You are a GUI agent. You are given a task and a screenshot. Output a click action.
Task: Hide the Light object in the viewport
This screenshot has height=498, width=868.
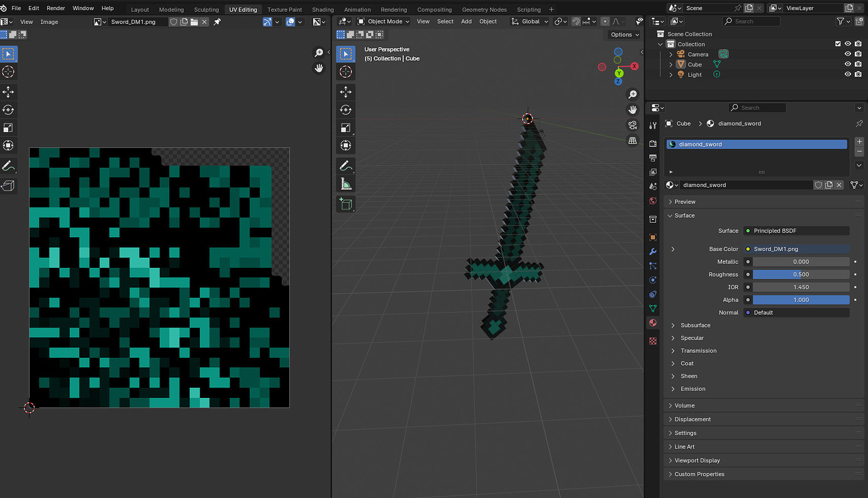click(x=847, y=74)
